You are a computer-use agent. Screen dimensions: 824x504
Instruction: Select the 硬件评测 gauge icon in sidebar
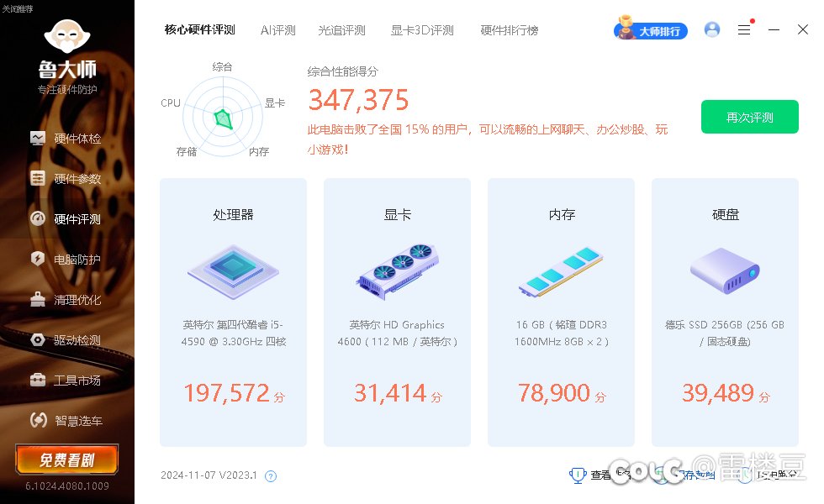[x=38, y=218]
